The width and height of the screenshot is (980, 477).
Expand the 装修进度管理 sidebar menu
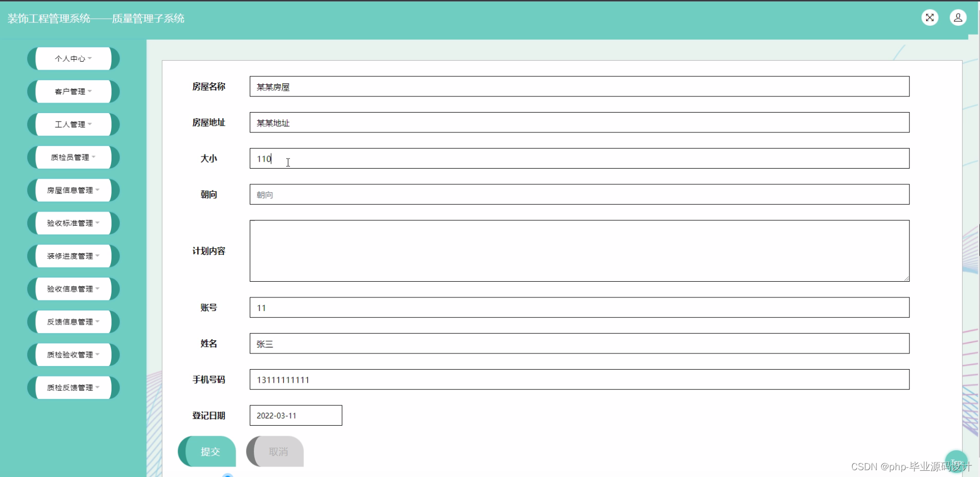(x=73, y=256)
